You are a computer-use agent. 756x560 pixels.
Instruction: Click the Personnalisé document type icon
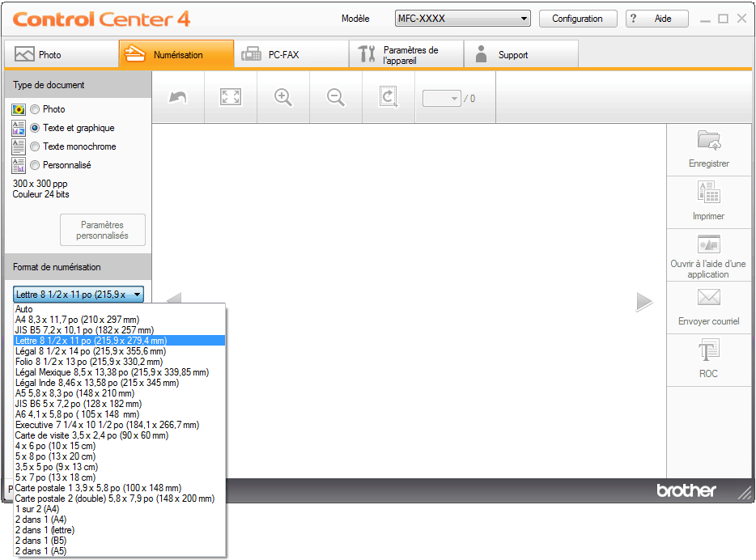19,165
